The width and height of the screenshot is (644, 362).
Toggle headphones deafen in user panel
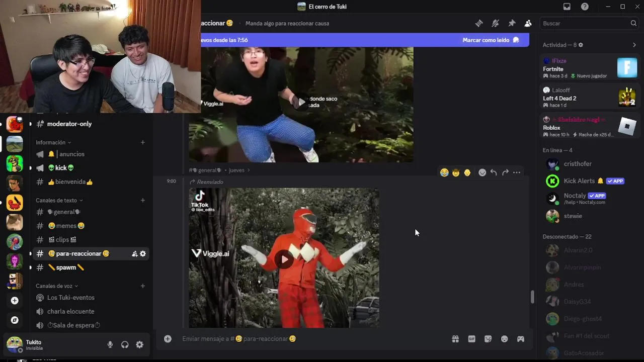coord(125,344)
